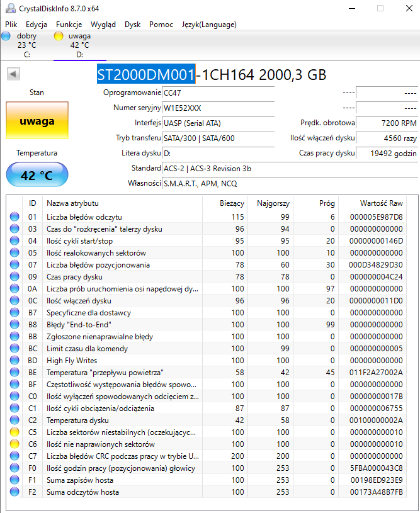This screenshot has height=513, width=420.
Task: Click the interface field UASP (Serial ATA)
Action: pos(218,123)
